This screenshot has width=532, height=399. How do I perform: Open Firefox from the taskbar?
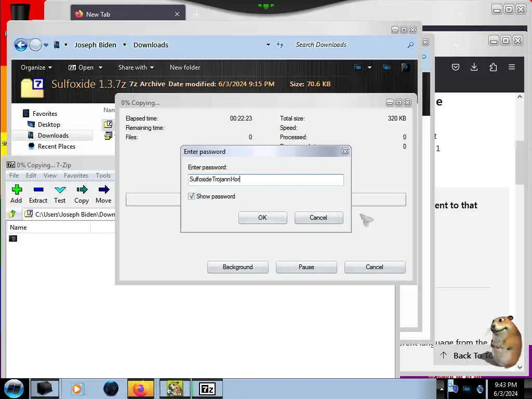coord(140,389)
